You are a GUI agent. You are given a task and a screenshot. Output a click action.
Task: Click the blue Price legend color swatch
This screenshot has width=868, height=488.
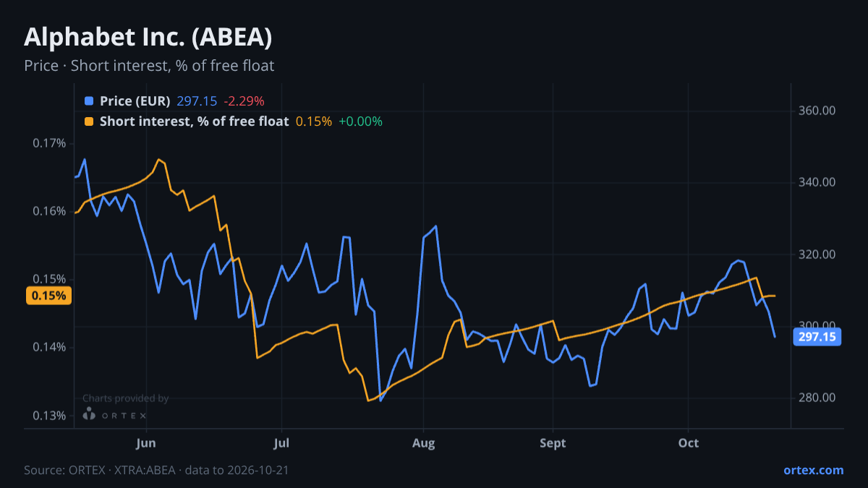tap(89, 101)
